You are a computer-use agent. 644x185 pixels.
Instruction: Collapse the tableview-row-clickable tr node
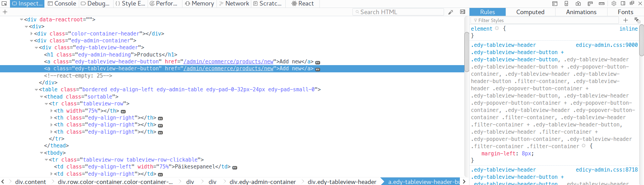[46, 160]
